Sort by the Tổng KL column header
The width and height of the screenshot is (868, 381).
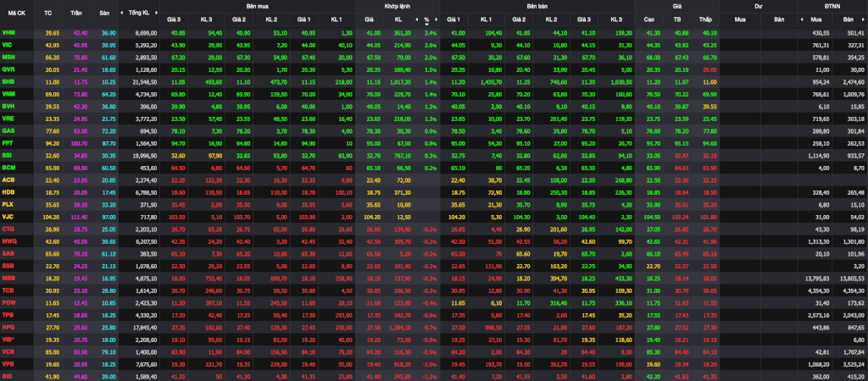(x=138, y=12)
